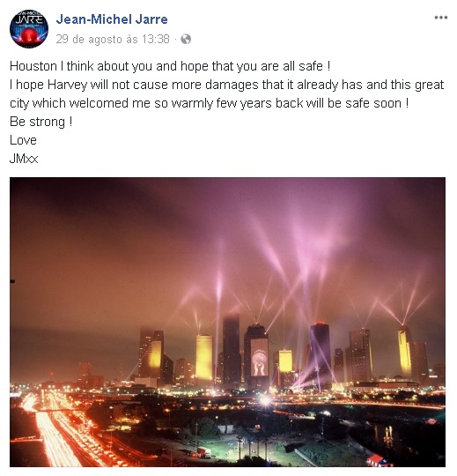Image resolution: width=457 pixels, height=476 pixels.
Task: Click the raised-hands projection building in photo
Action: tap(257, 355)
